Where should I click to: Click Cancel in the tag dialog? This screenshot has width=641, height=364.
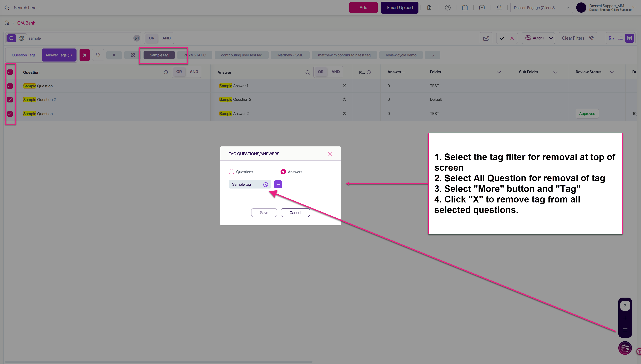click(x=295, y=212)
